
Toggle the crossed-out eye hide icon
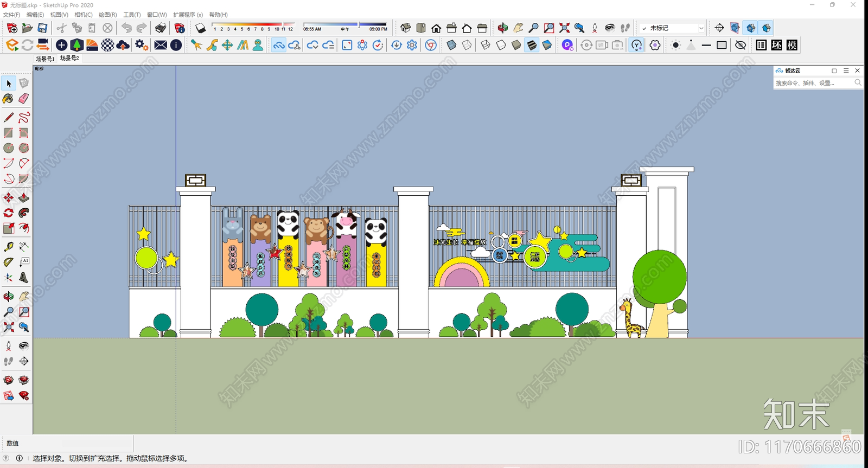click(741, 45)
